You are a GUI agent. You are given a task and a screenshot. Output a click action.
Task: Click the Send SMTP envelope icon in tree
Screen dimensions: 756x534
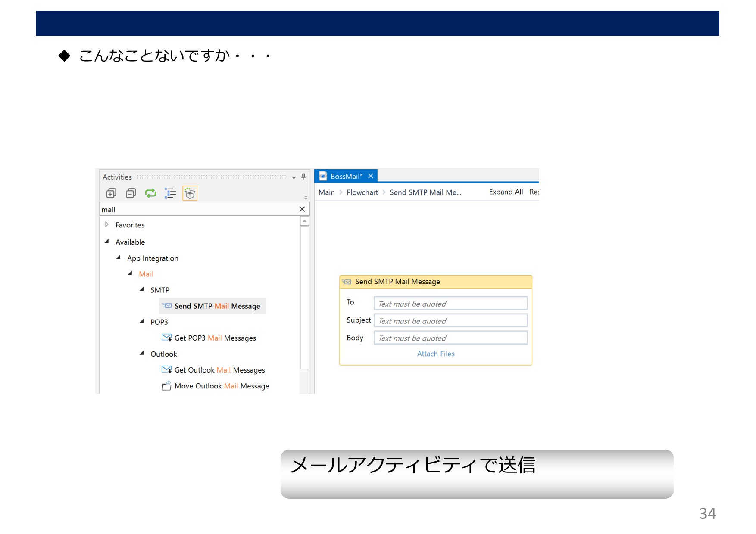167,306
